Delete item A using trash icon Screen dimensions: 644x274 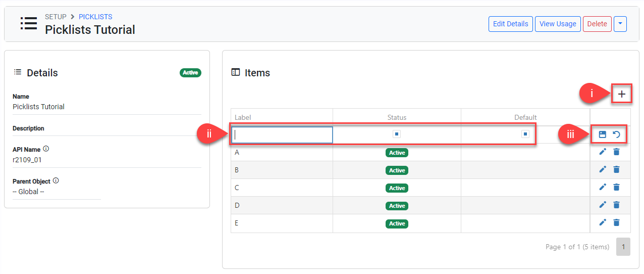tap(616, 152)
